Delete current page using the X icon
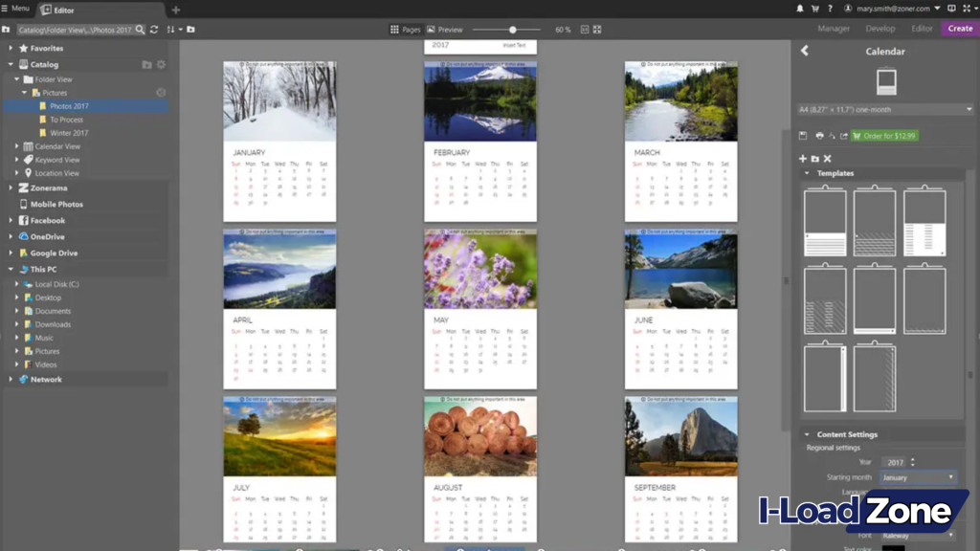 [828, 158]
